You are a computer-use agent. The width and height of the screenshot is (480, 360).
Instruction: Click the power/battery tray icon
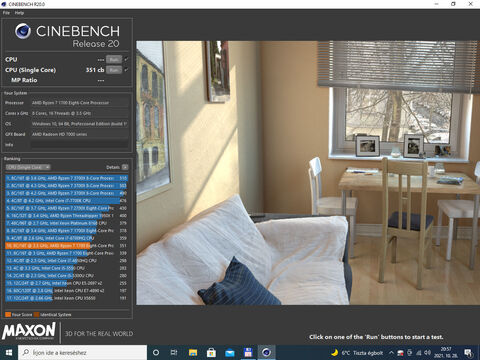(x=410, y=353)
